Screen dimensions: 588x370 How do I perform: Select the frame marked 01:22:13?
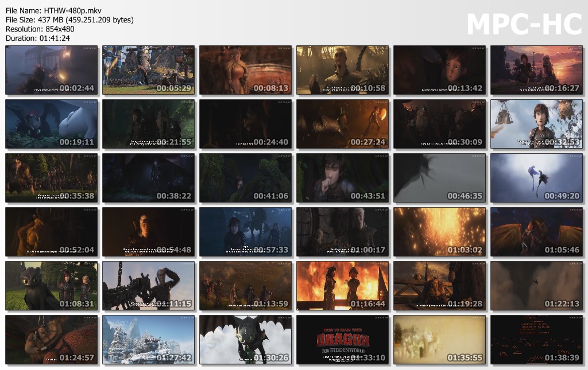(x=537, y=286)
